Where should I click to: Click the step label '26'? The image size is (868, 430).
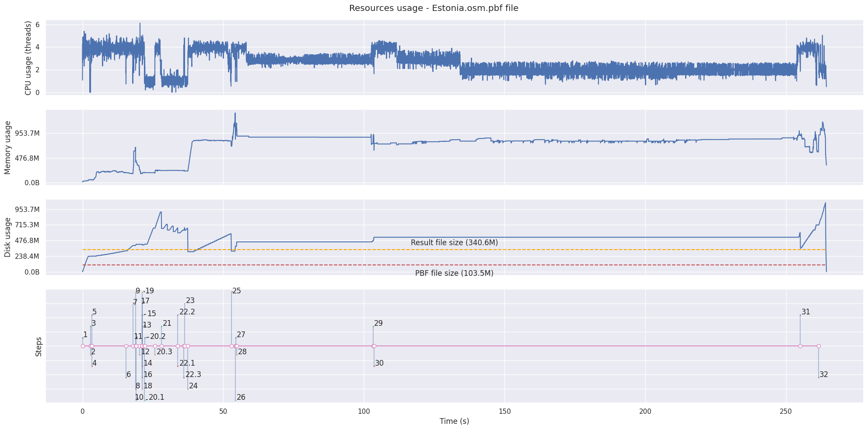point(241,398)
